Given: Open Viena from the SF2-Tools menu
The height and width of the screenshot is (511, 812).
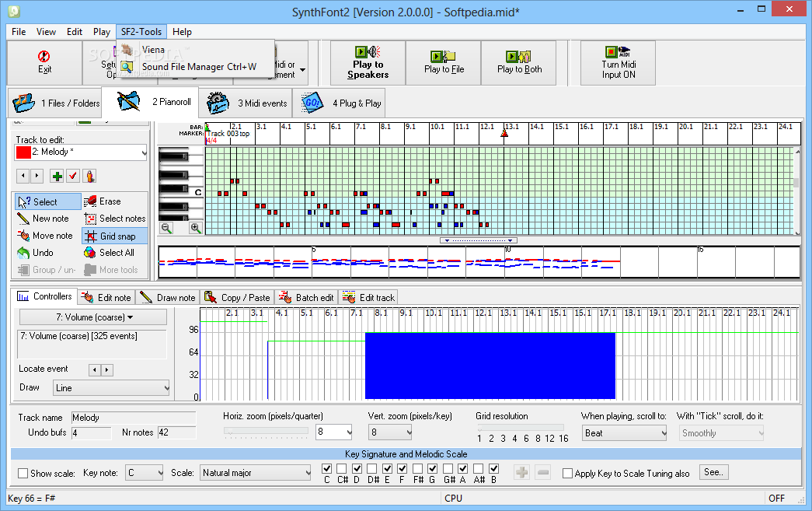Looking at the screenshot, I should (153, 50).
